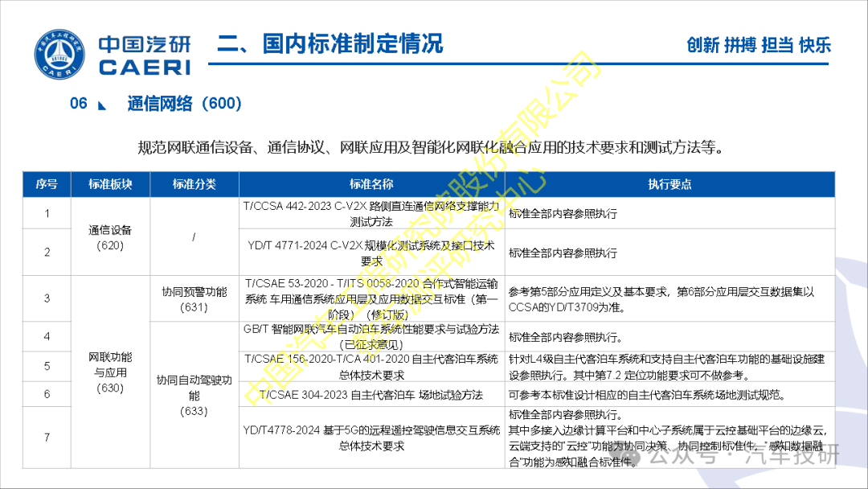The image size is (868, 489).
Task: Click the T/CSAE 304-2023 standard name
Action: [371, 395]
